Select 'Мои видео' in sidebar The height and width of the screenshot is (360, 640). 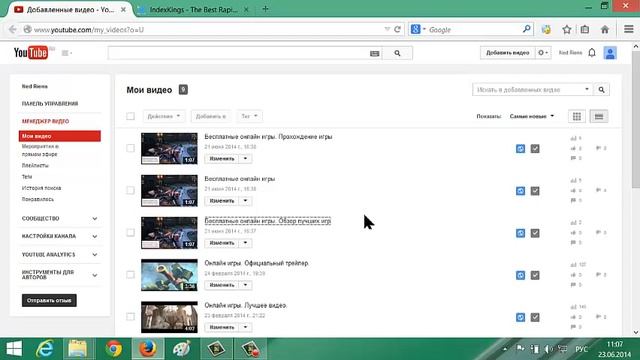[60, 136]
